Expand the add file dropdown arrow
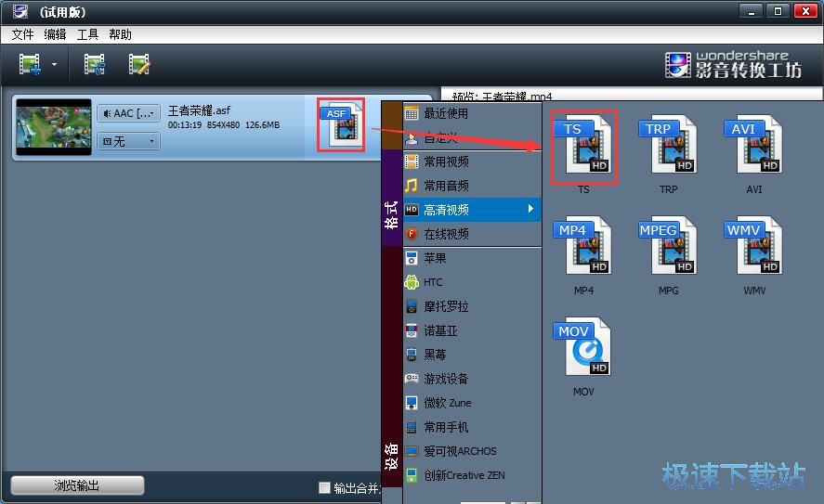 click(55, 65)
